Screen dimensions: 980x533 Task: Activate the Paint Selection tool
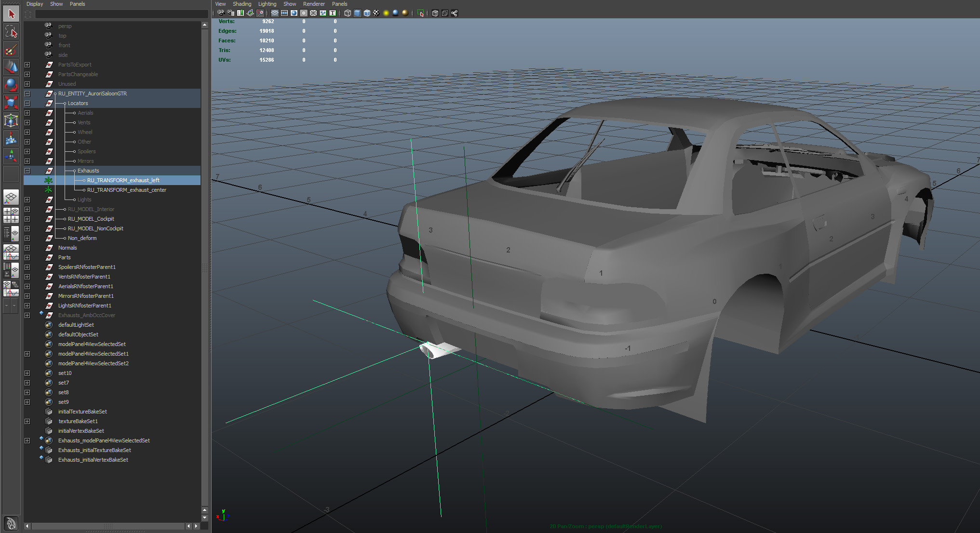11,50
